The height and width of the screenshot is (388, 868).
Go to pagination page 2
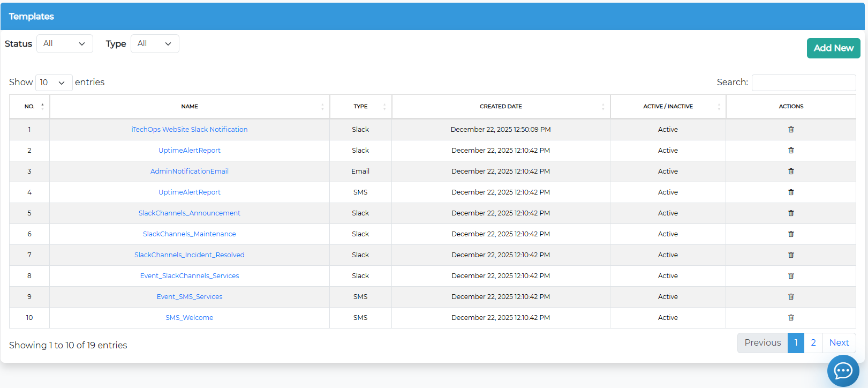pyautogui.click(x=813, y=343)
